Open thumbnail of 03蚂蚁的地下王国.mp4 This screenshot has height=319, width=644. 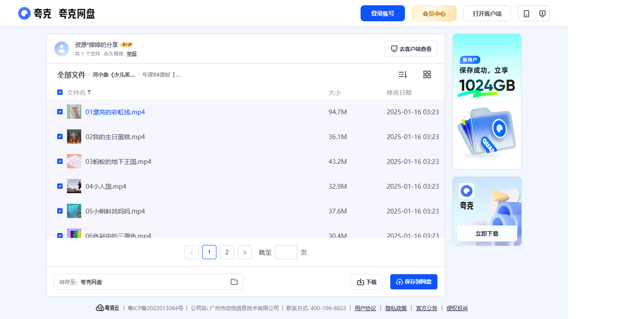click(74, 161)
